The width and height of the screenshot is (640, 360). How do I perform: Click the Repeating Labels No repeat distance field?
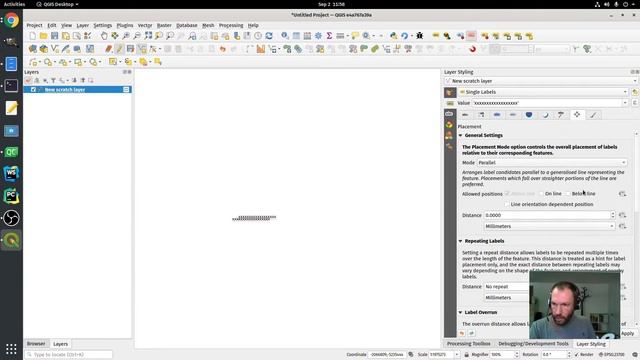coord(507,287)
